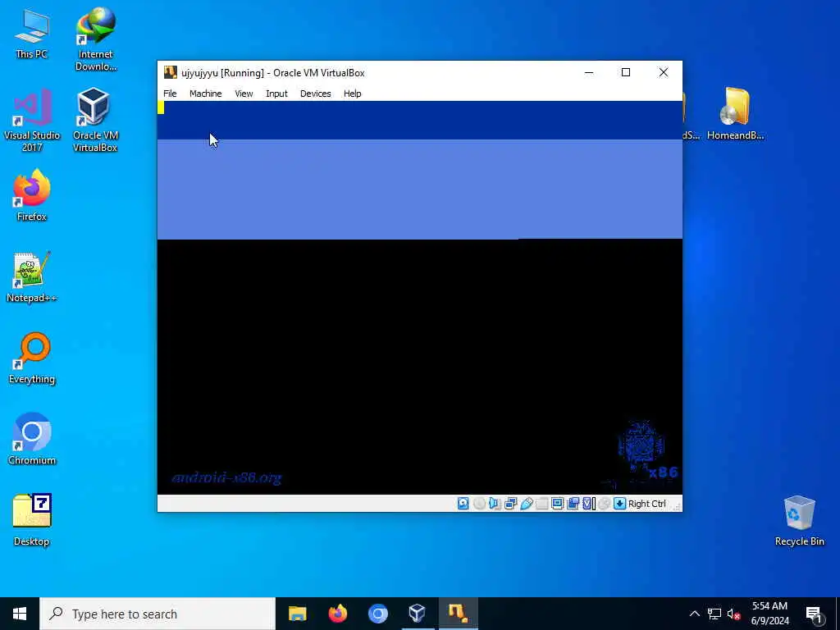Open the Action Center notifications icon

pyautogui.click(x=814, y=614)
